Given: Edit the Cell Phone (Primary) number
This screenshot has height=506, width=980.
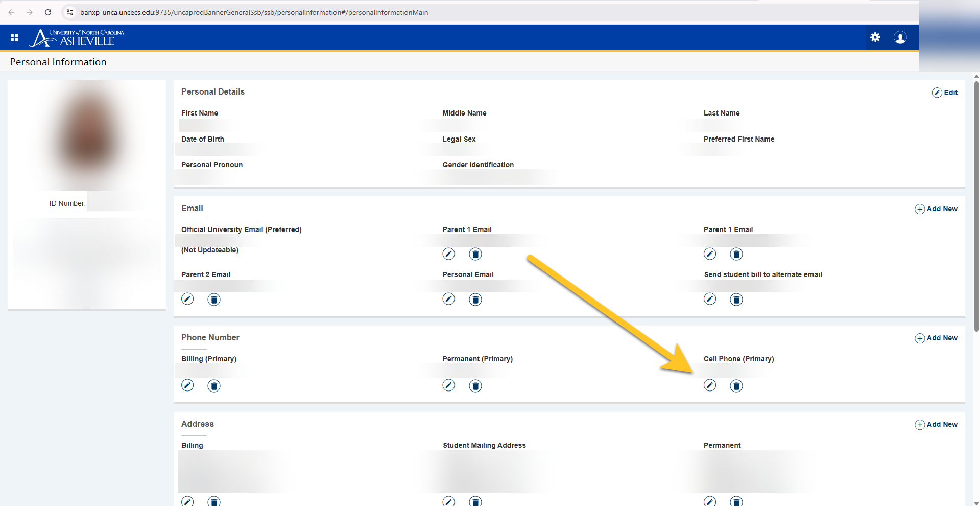Looking at the screenshot, I should pos(709,385).
